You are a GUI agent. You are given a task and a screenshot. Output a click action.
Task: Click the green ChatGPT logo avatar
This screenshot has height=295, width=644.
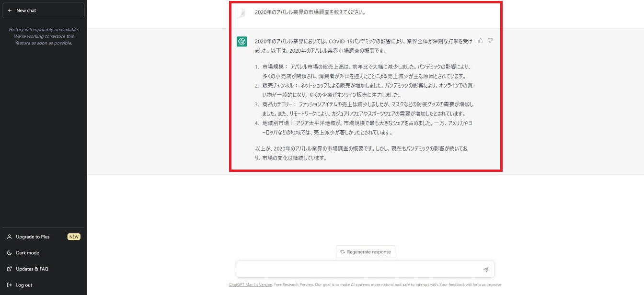point(242,42)
